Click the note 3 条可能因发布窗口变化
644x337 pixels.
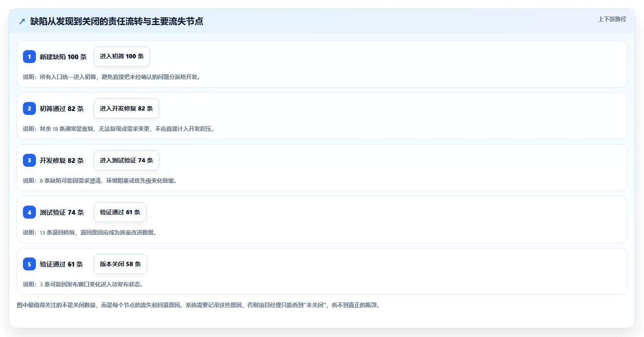[x=83, y=284]
